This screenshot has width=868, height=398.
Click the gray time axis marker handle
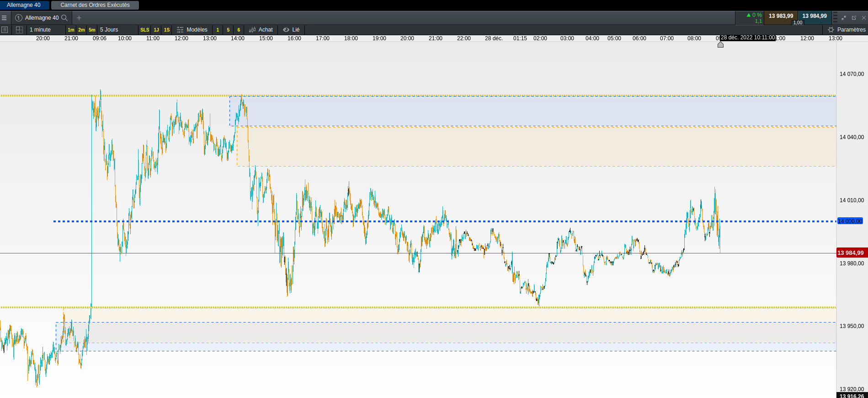pos(720,44)
